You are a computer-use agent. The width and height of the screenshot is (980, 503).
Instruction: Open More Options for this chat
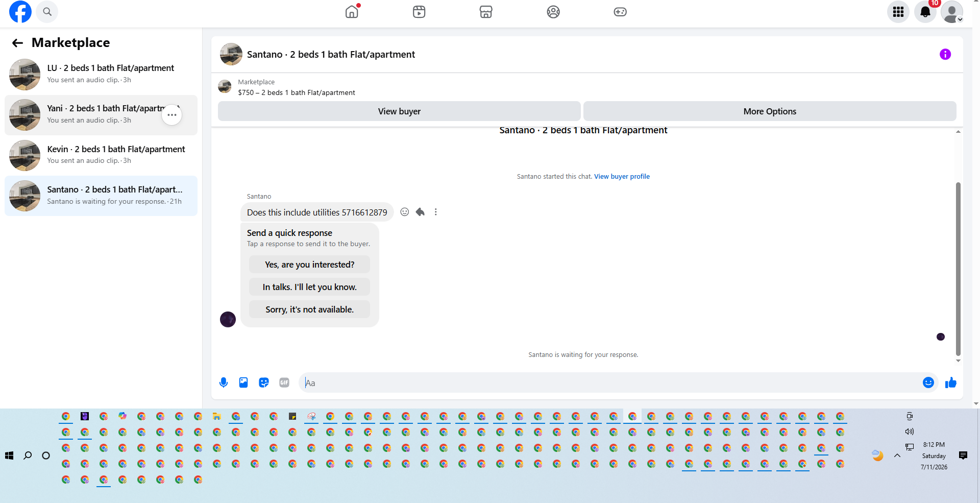click(770, 111)
